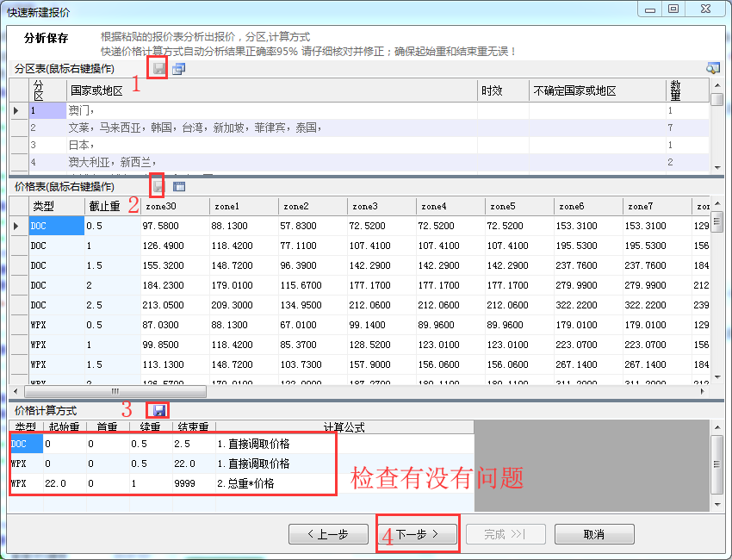This screenshot has height=560, width=732.
Task: Sort by the 国家或地区 column header
Action: 271,90
